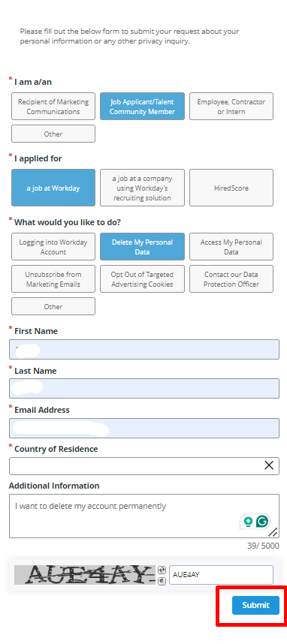The height and width of the screenshot is (644, 287).
Task: Submit the privacy request form
Action: [255, 605]
